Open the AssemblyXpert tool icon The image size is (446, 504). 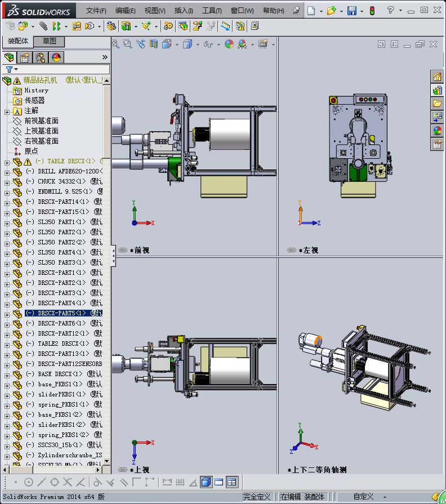(x=240, y=26)
